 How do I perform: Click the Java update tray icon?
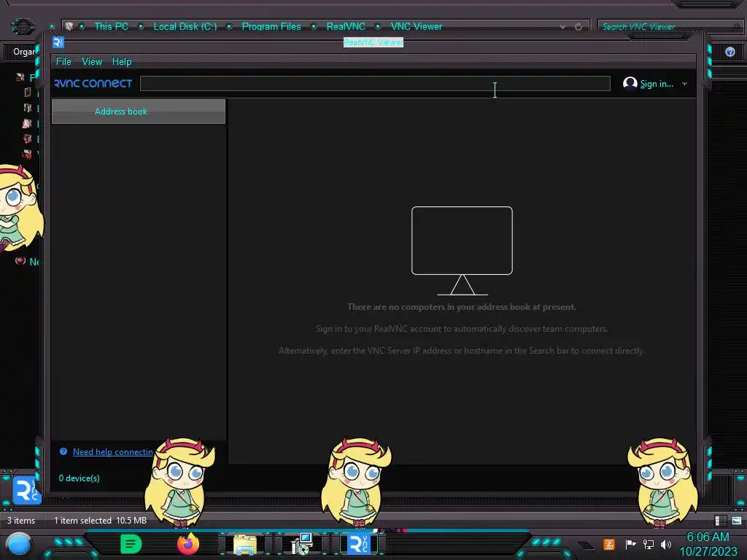pos(608,544)
